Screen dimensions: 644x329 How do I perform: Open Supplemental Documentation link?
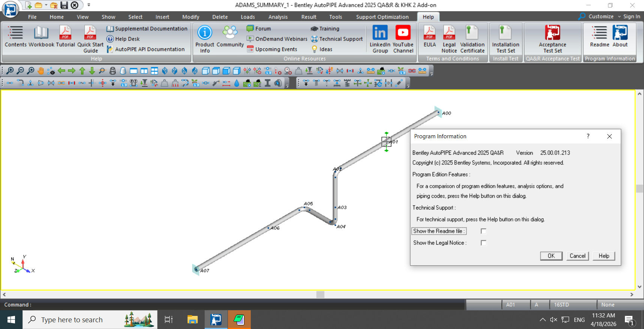pyautogui.click(x=147, y=28)
